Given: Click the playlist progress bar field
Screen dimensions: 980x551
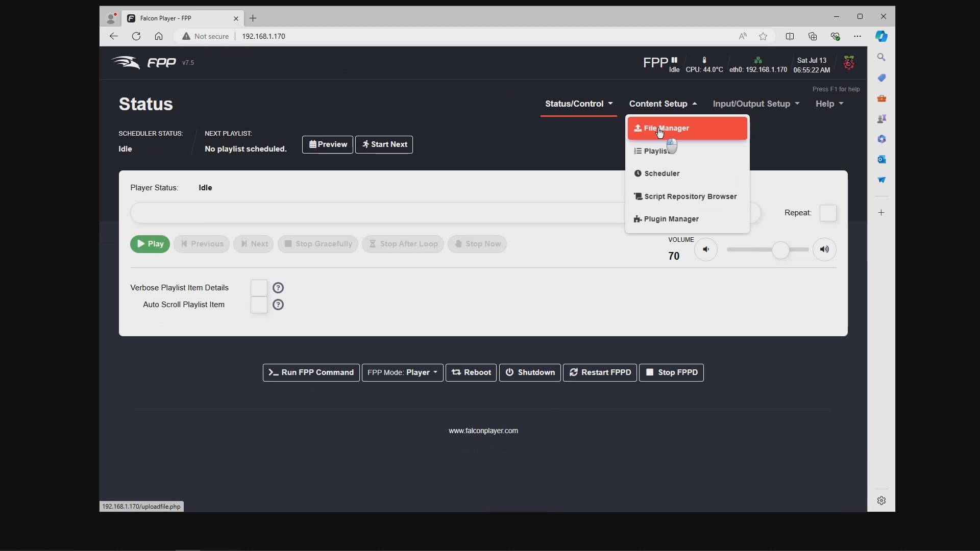Looking at the screenshot, I should click(x=445, y=213).
